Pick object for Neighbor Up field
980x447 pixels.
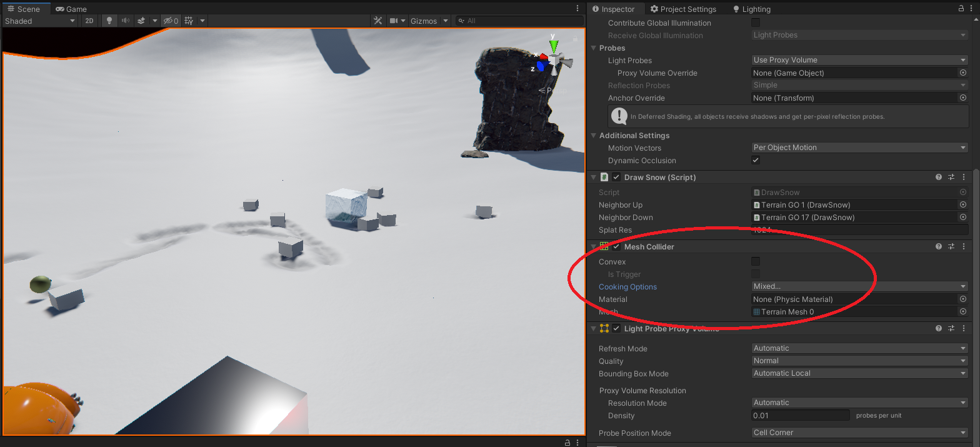pyautogui.click(x=962, y=204)
